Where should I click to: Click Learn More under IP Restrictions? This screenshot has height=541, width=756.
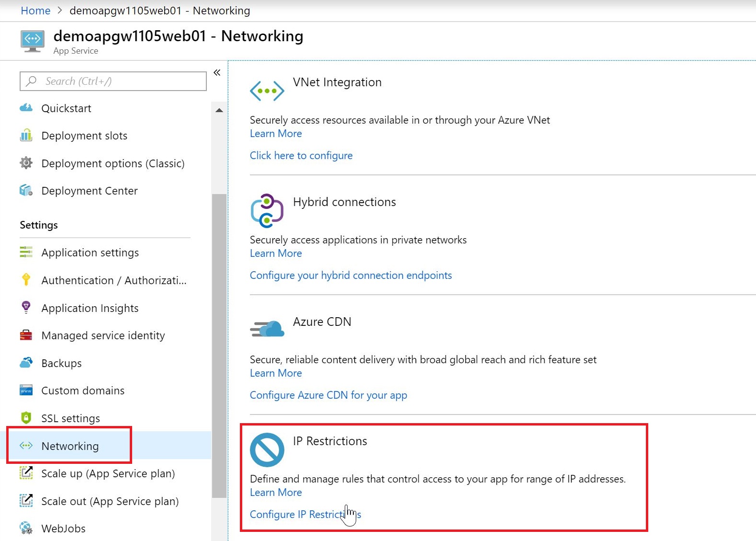(276, 493)
